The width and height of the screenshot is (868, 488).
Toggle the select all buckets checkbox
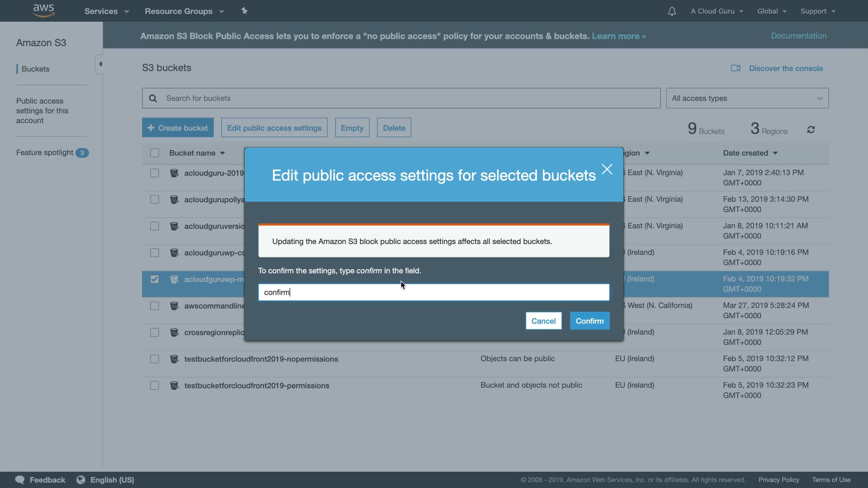155,153
